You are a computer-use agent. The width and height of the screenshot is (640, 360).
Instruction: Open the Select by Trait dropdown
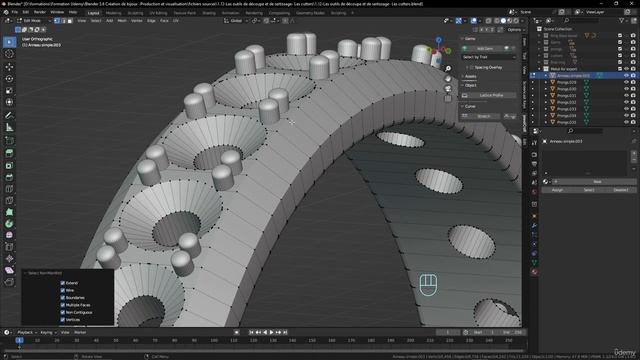point(489,57)
